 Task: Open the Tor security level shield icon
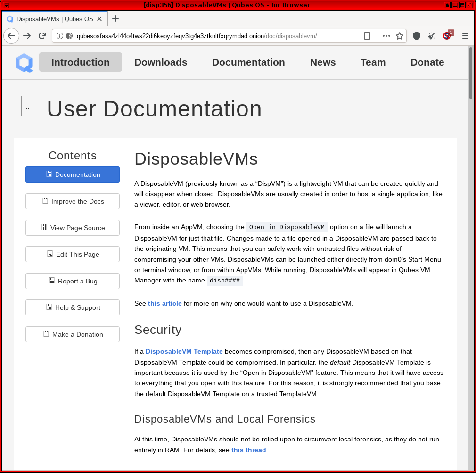coord(417,36)
